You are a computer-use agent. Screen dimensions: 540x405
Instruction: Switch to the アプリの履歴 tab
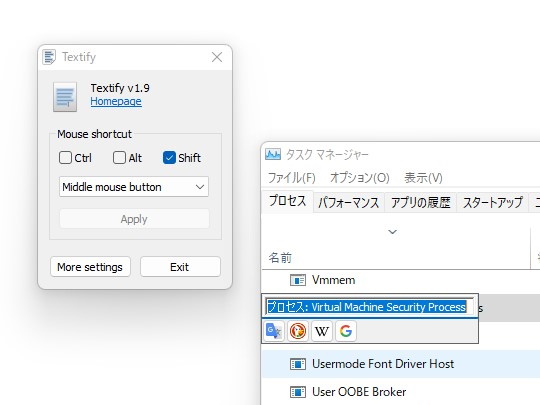coord(420,202)
